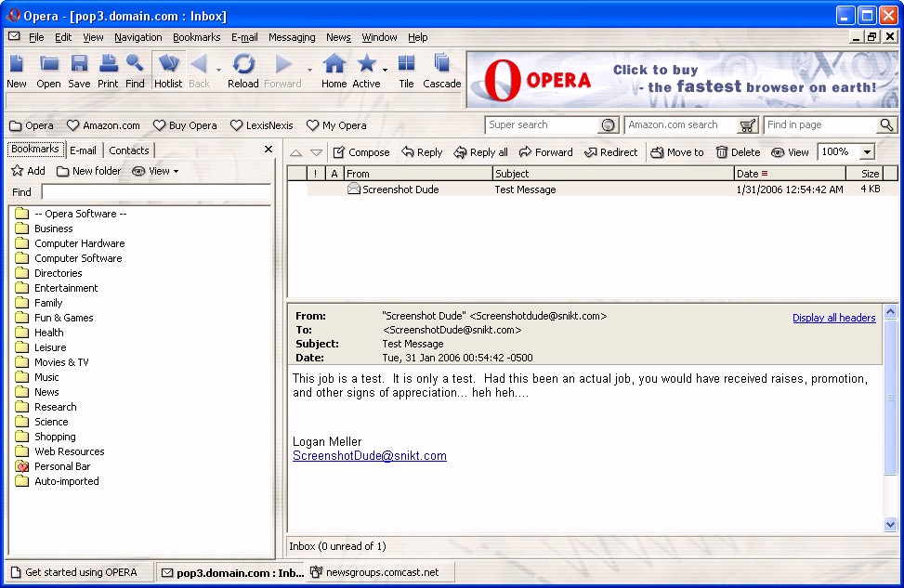Close the Hotlist side panel
Image resolution: width=904 pixels, height=588 pixels.
coord(269,150)
